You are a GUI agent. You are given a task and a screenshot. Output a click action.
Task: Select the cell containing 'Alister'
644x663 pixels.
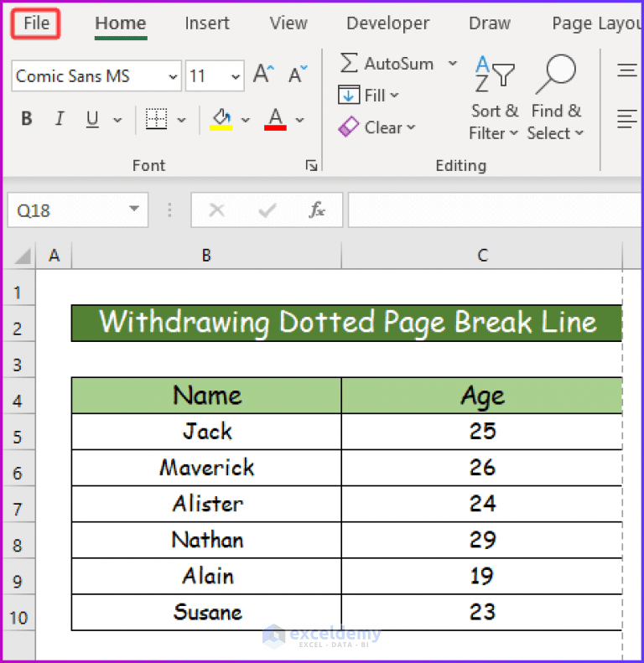206,504
